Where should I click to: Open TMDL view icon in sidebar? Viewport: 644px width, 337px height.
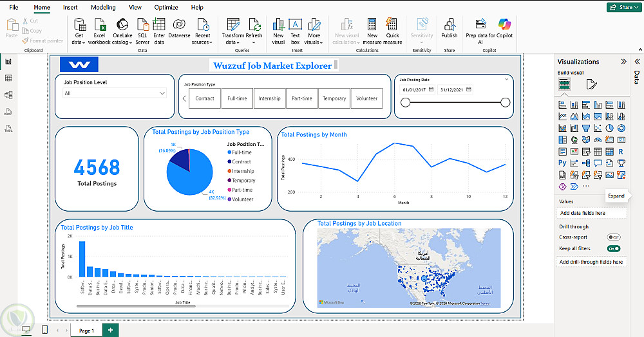click(8, 129)
